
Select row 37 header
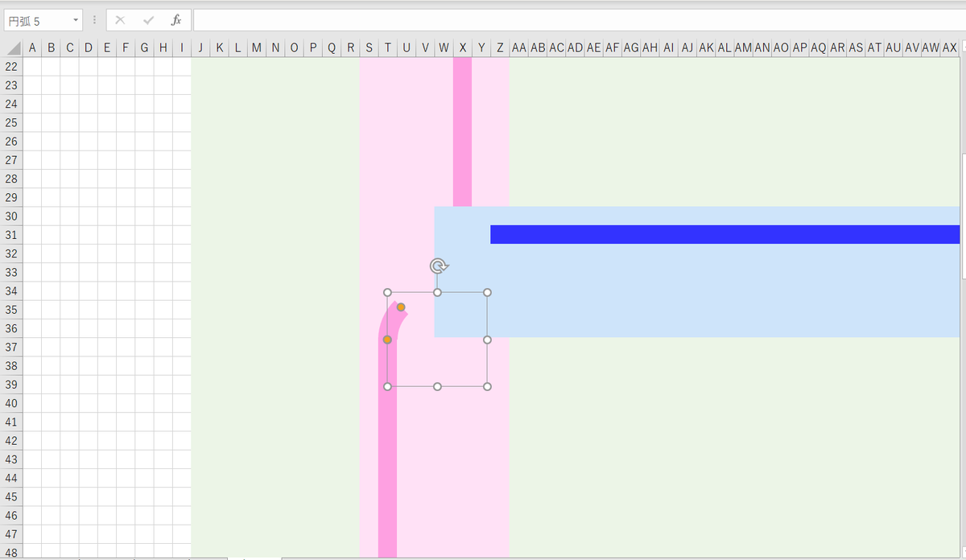11,347
